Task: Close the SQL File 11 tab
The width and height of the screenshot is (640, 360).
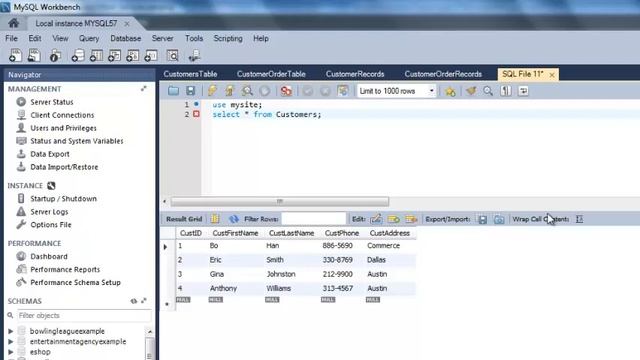Action: pyautogui.click(x=552, y=75)
